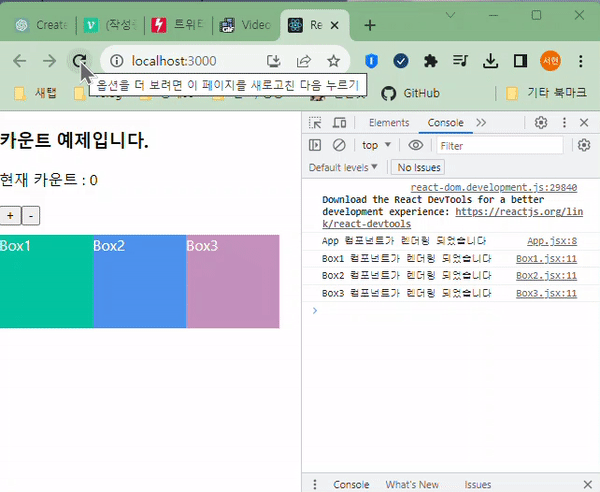Screen dimensions: 600x492
Task: Open console settings gear beside Filter
Action: click(x=584, y=145)
